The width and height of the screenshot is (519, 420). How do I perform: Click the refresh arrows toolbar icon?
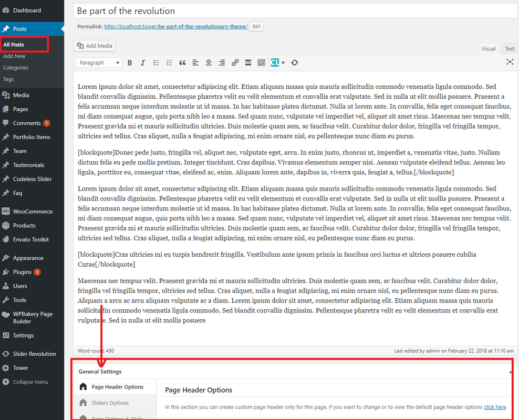tap(295, 62)
